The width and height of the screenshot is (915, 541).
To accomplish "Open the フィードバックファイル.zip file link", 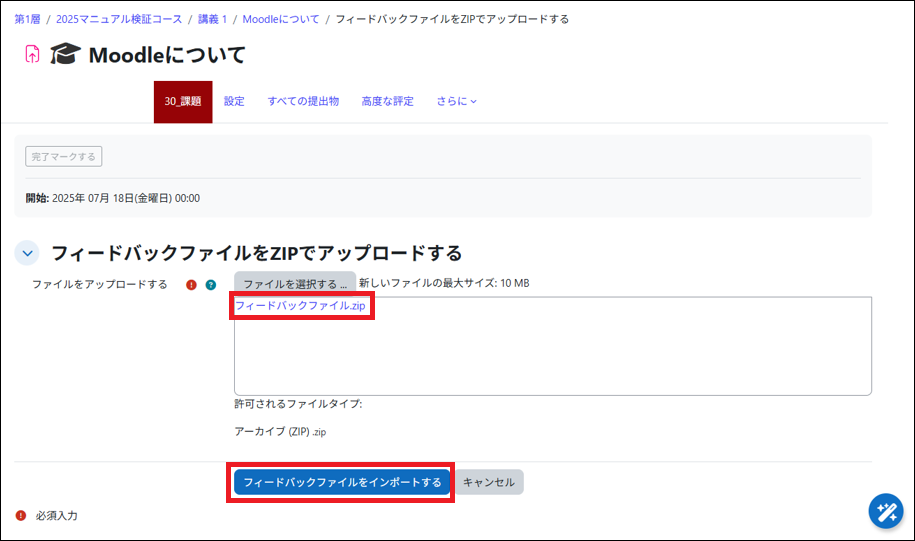I will [300, 306].
